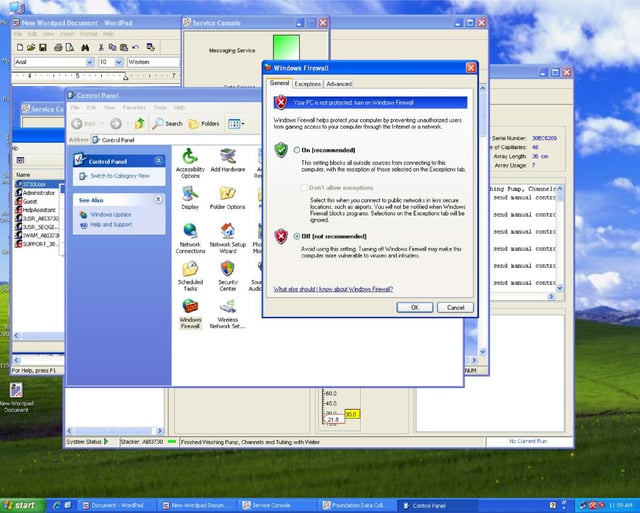Click the Control Panel address bar field

[x=176, y=140]
